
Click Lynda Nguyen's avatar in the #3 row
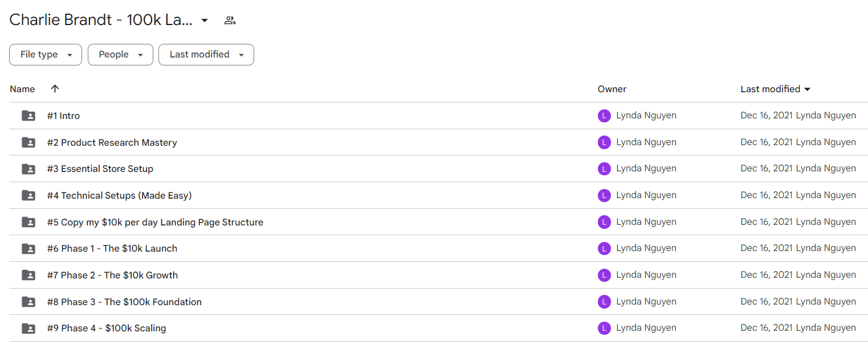coord(604,169)
